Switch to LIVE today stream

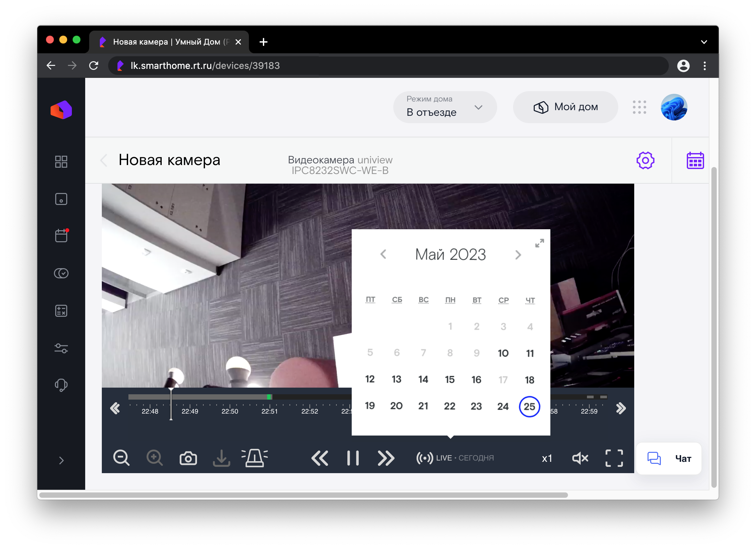point(455,458)
